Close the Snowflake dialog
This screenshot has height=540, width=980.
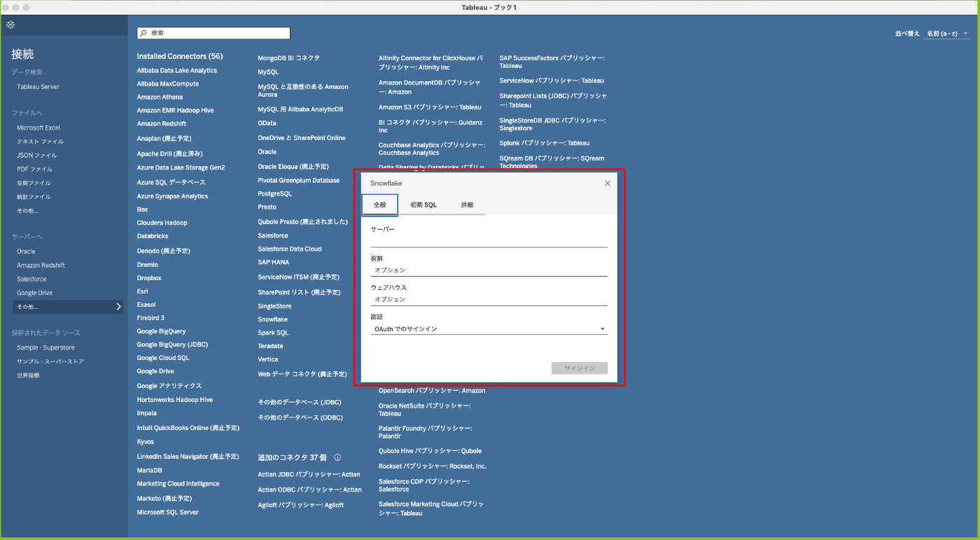[x=607, y=184]
